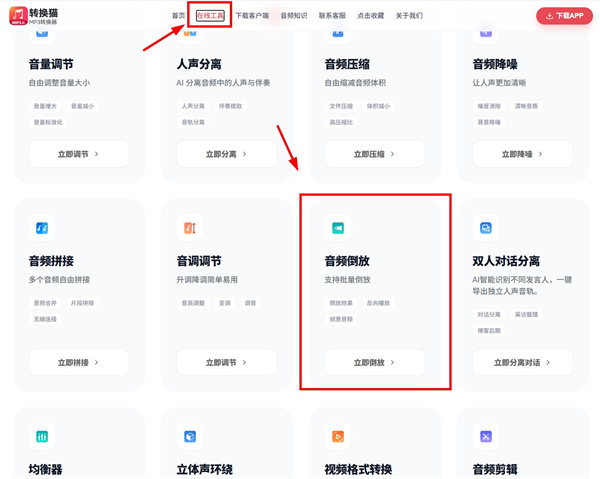This screenshot has width=600, height=479.
Task: Click the 立即倒放 button
Action: coord(375,362)
